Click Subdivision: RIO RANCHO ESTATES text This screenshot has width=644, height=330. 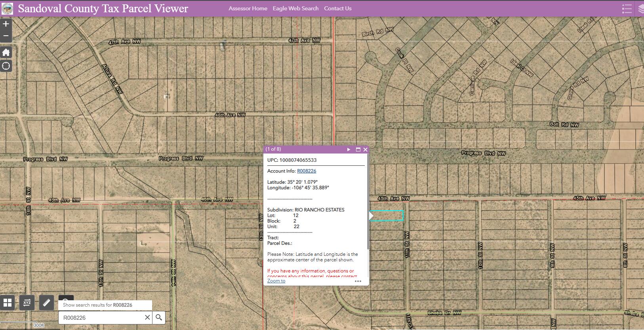pos(306,210)
